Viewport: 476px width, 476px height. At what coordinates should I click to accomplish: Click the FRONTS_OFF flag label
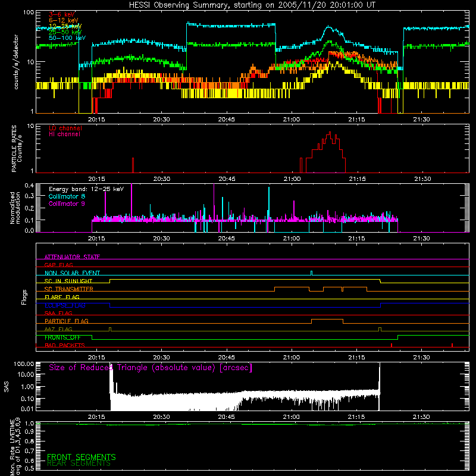[62, 337]
